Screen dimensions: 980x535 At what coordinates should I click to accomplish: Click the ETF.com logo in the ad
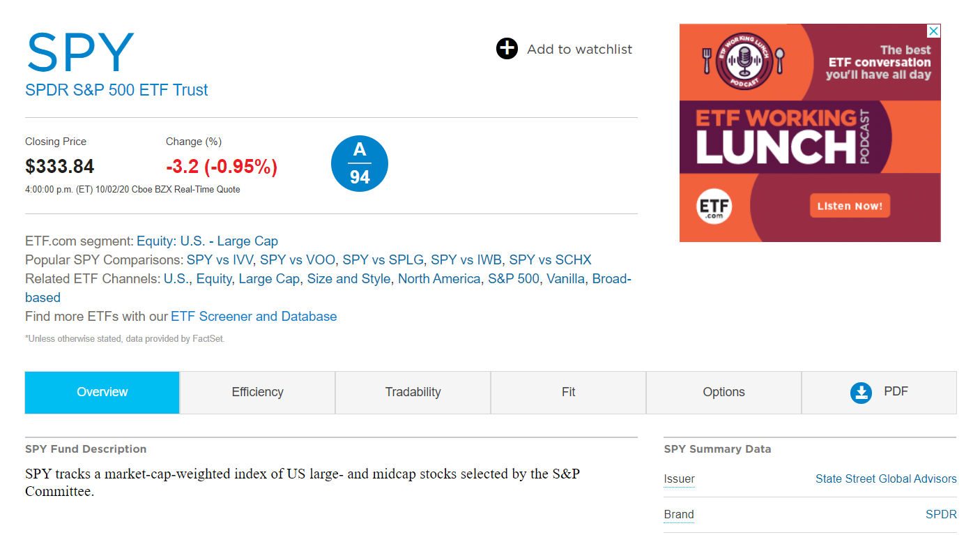tap(714, 207)
